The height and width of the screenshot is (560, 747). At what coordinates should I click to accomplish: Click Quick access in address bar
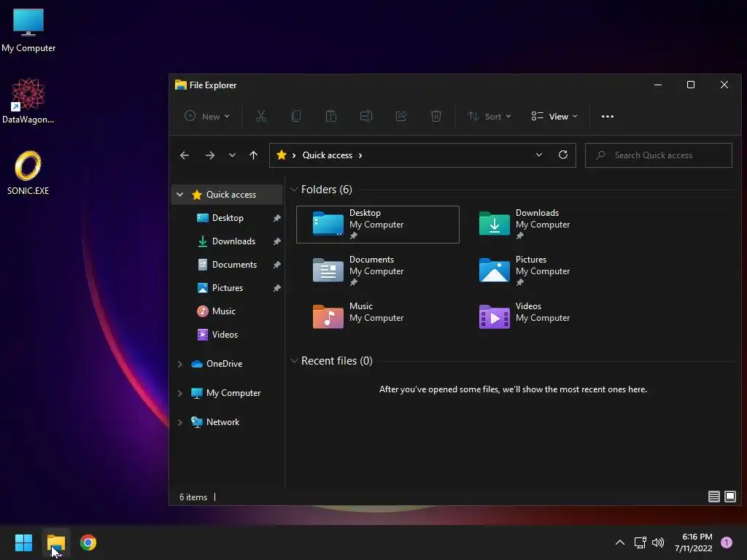click(x=328, y=155)
